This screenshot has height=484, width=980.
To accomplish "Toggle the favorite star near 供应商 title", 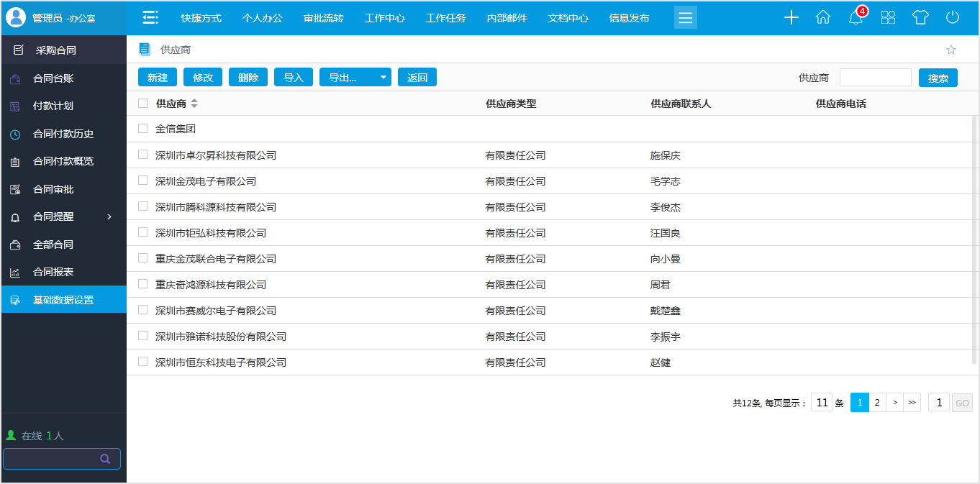I will tap(951, 50).
